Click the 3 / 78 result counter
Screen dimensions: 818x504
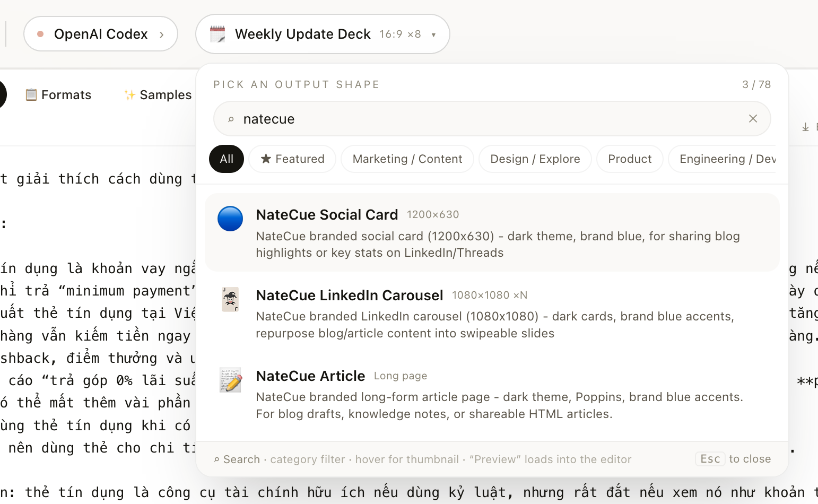coord(756,84)
